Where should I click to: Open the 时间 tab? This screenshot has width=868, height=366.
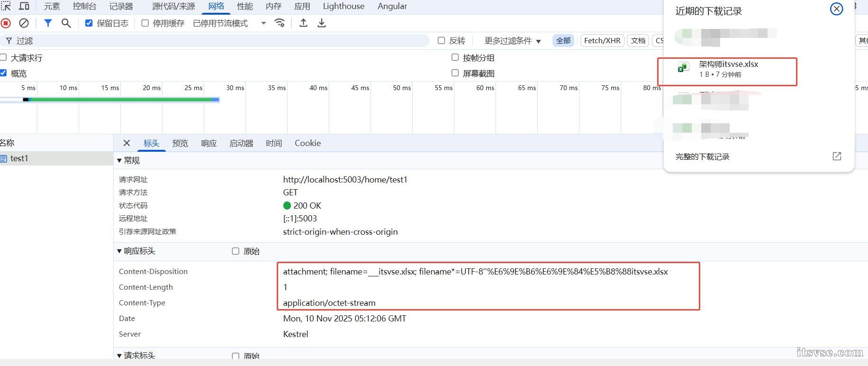click(274, 143)
